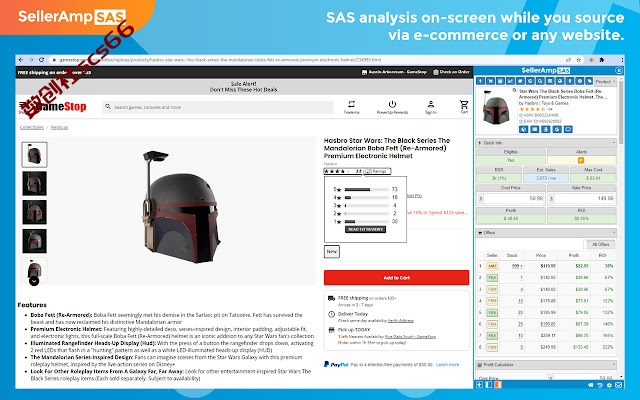This screenshot has width=640, height=400.
Task: Click the GameStop search box
Action: click(x=218, y=107)
